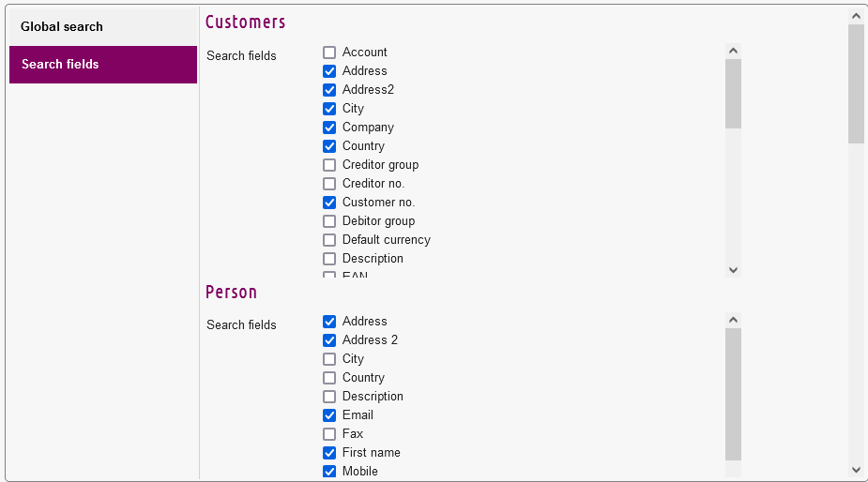Disable the Mobile search field

pos(329,472)
